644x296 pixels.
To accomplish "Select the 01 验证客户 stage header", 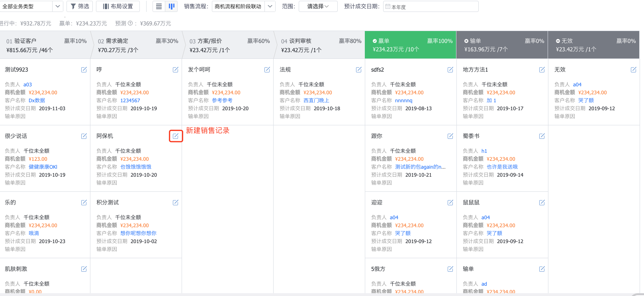I will (45, 45).
